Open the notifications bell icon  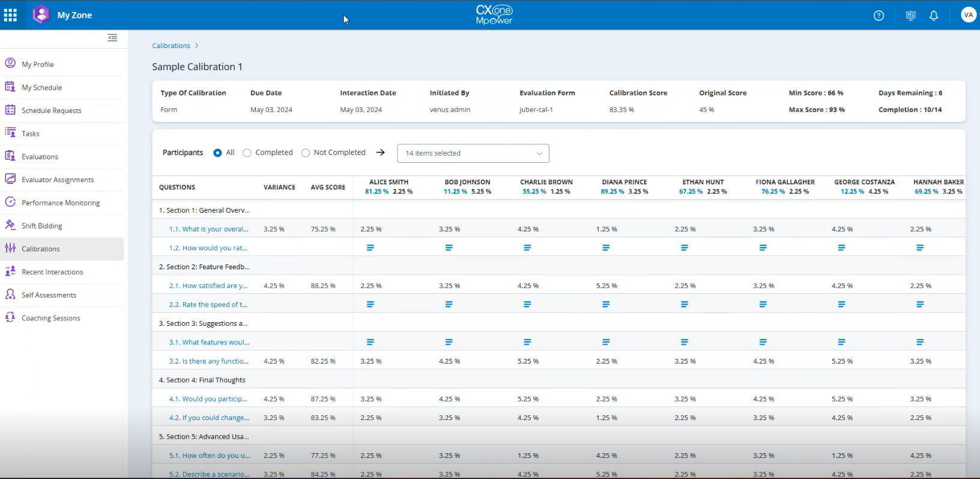[x=933, y=16]
